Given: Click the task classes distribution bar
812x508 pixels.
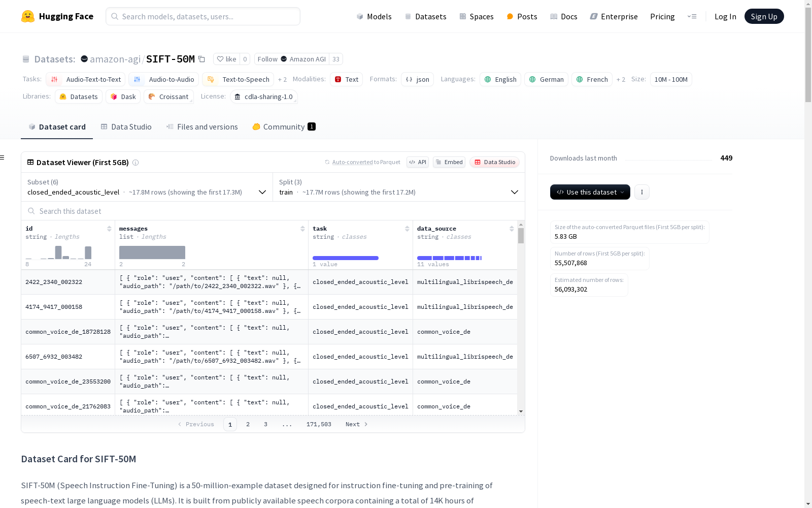Looking at the screenshot, I should pyautogui.click(x=346, y=258).
